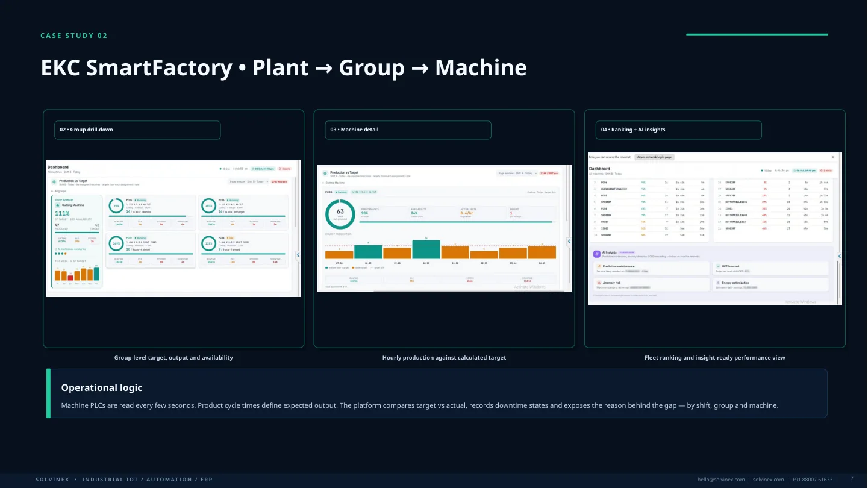The image size is (868, 488).
Task: Click the alerts badge in Ranking dashboard header
Action: point(825,170)
